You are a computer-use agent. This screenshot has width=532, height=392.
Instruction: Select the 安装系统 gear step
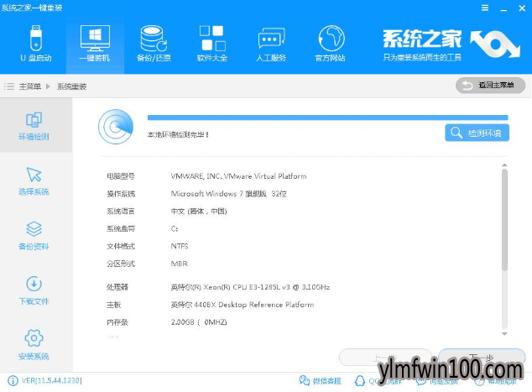(x=34, y=345)
